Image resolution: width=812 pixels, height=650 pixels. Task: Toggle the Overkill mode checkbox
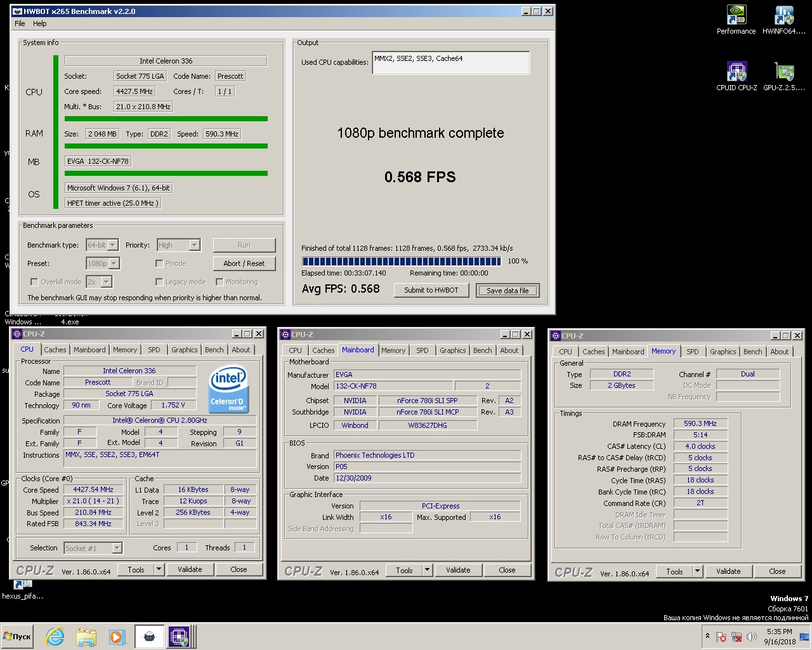[34, 281]
